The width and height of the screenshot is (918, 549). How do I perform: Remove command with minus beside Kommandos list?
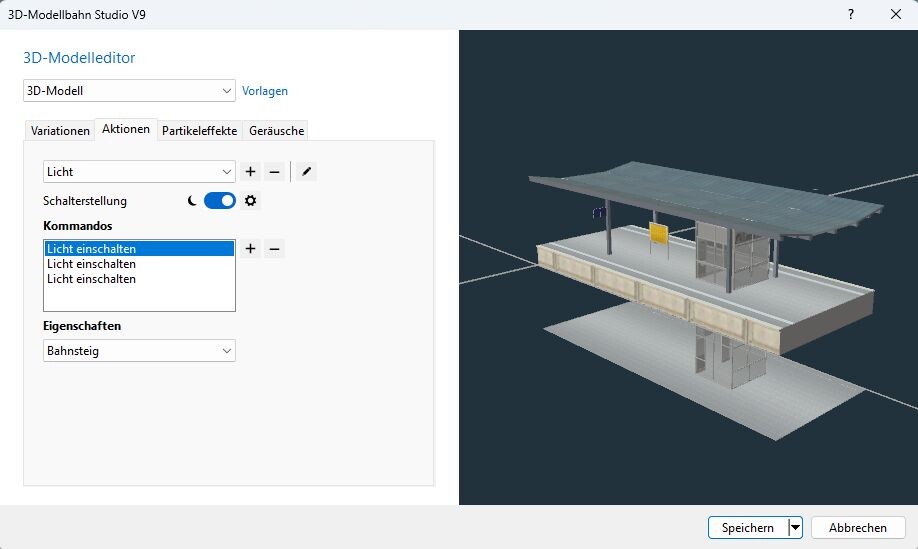coord(274,249)
